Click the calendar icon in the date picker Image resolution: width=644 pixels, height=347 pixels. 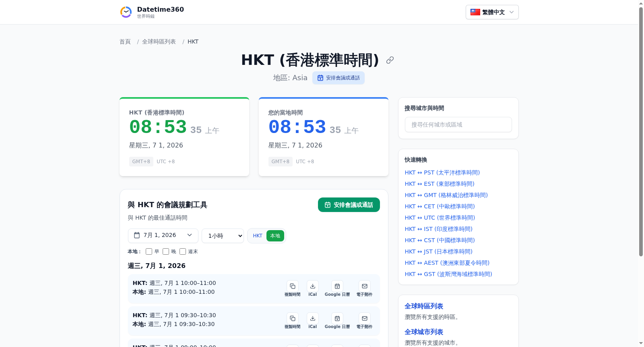[x=137, y=235]
